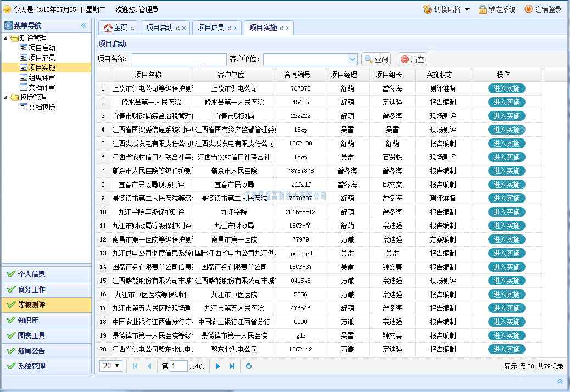Refresh the 主页 tab via its reload icon
The height and width of the screenshot is (392, 570).
point(132,28)
